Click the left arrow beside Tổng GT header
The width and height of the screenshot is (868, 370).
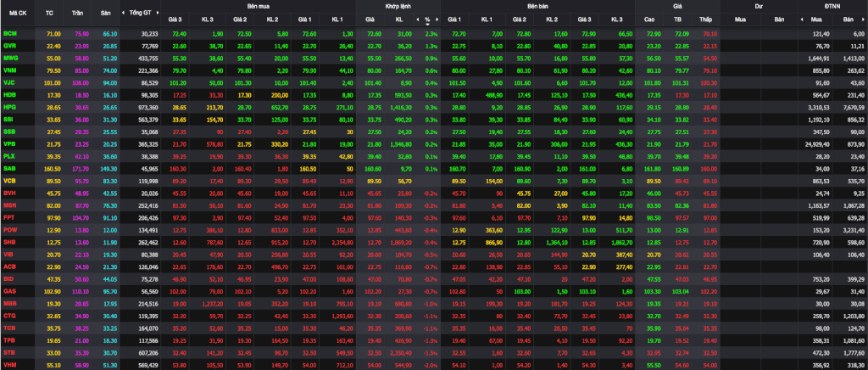coord(125,12)
